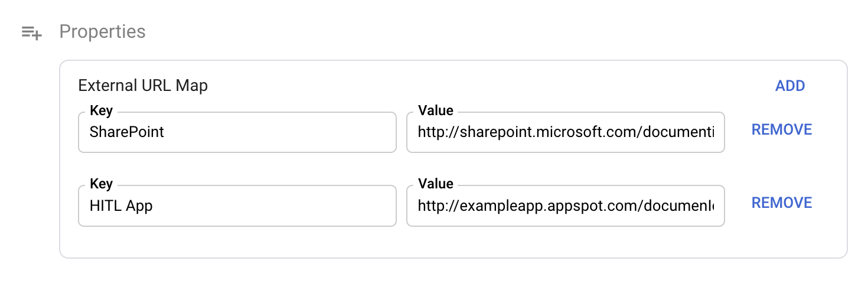Click the External URL Map title
This screenshot has width=868, height=287.
click(x=143, y=86)
